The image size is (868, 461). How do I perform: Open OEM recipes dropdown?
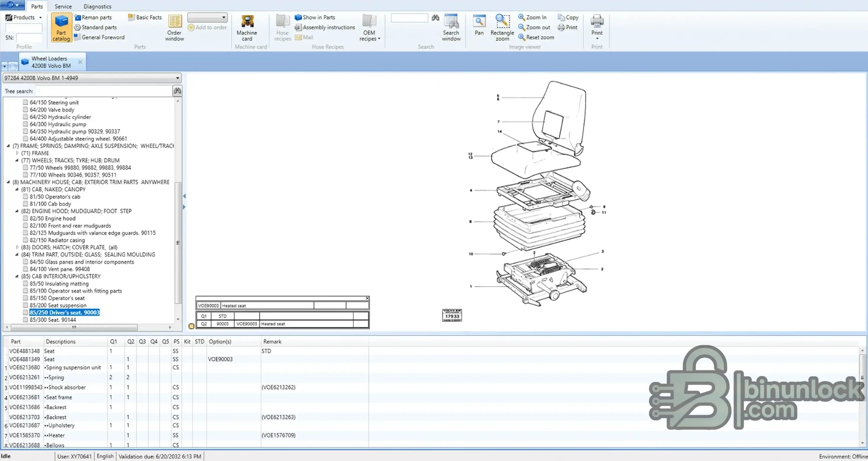(370, 28)
